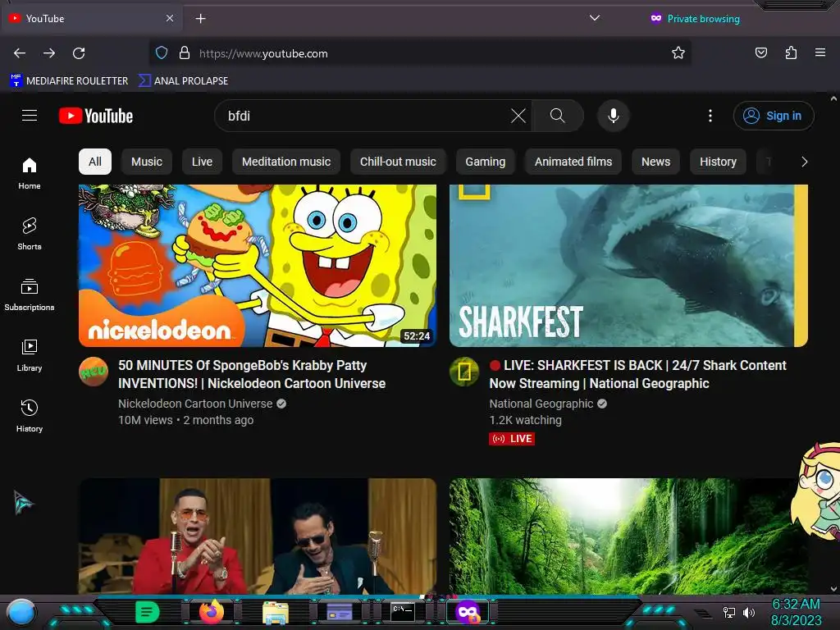
Task: Go back with the browser back arrow
Action: coord(20,53)
